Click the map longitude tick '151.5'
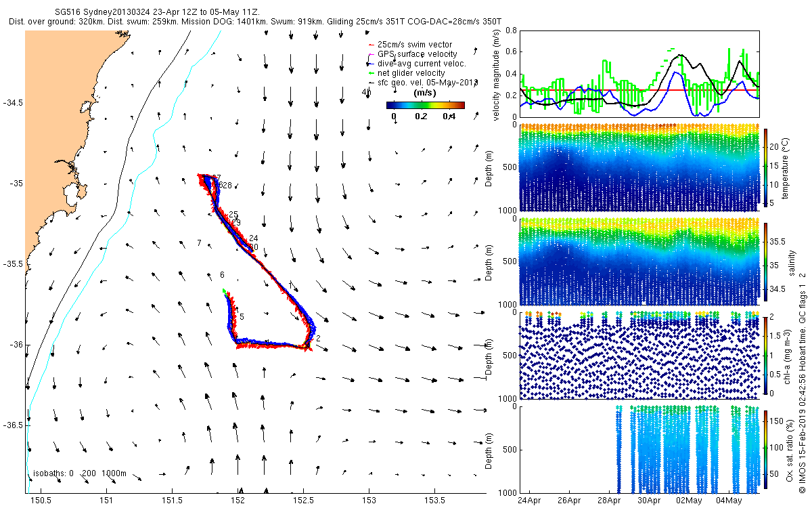 [x=172, y=501]
